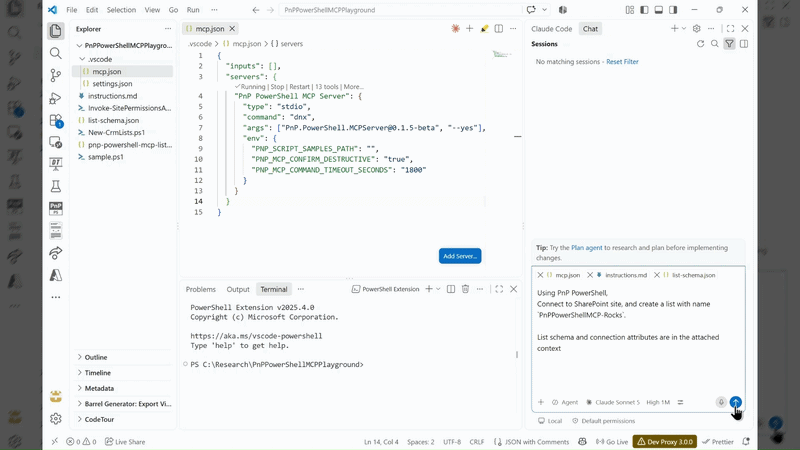Switch to the Claude Code tab

[x=552, y=29]
